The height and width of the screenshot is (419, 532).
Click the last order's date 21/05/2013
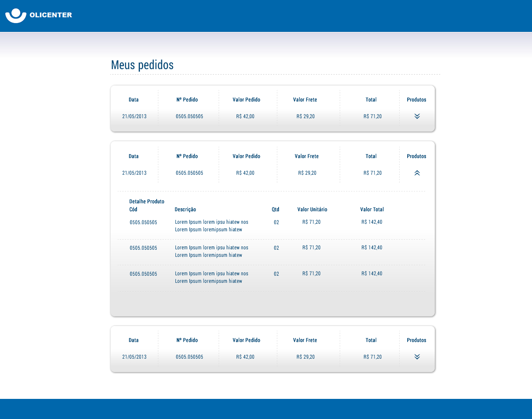pyautogui.click(x=134, y=357)
